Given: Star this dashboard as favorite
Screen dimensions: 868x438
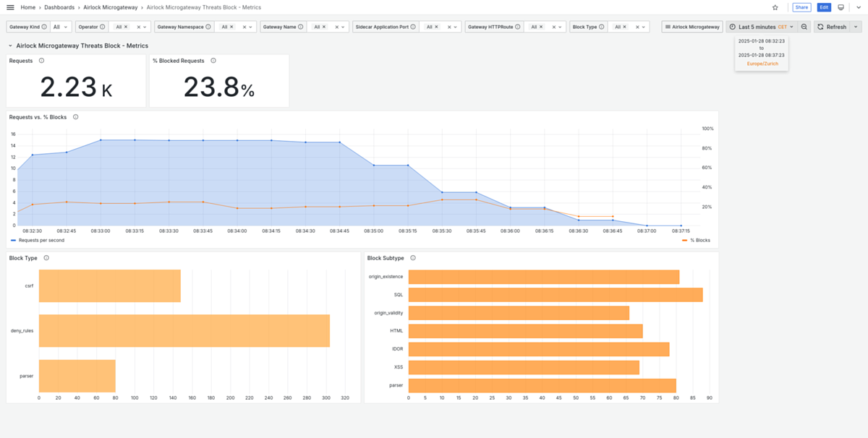Looking at the screenshot, I should [775, 7].
